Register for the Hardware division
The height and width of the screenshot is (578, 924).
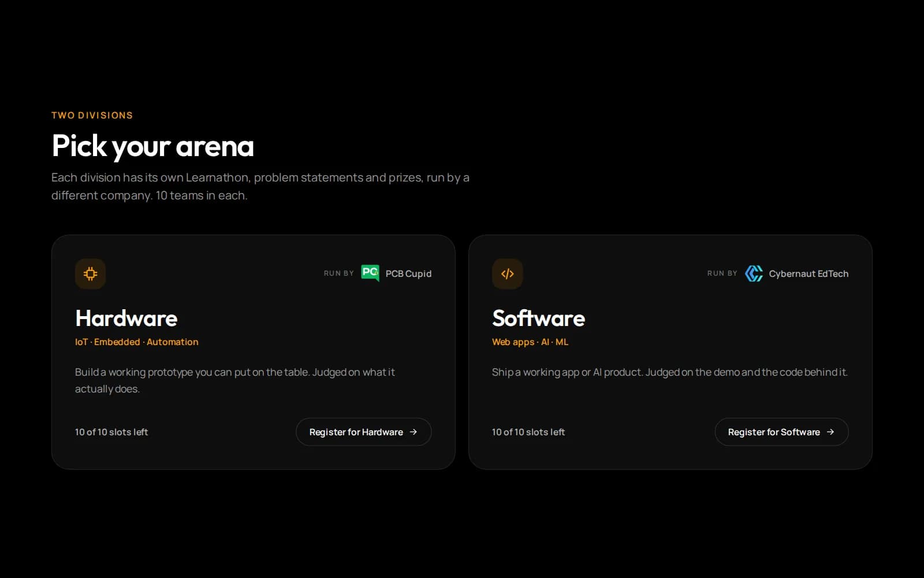[363, 432]
